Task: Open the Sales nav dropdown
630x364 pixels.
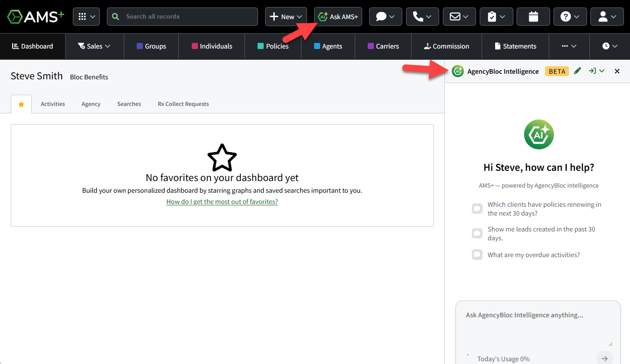Action: (95, 46)
